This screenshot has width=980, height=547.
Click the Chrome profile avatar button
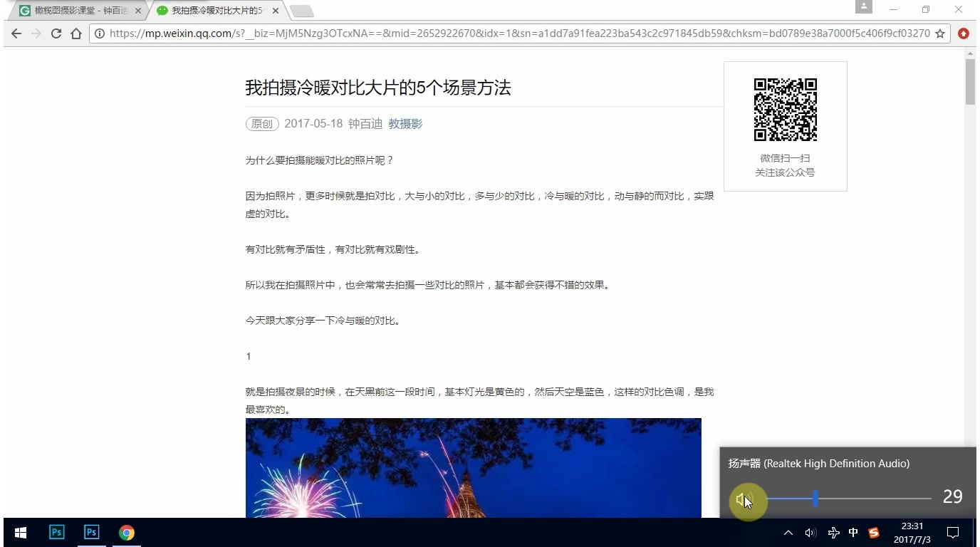point(864,7)
